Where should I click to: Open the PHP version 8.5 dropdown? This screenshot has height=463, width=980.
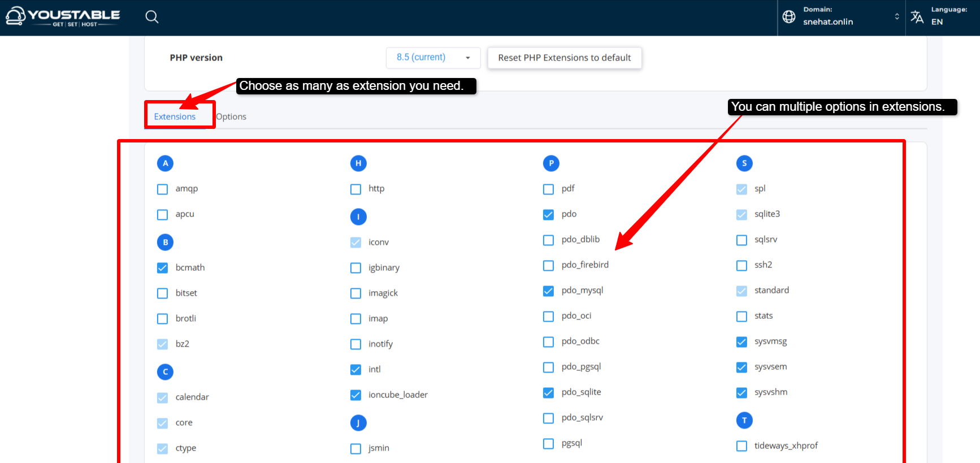coord(433,58)
